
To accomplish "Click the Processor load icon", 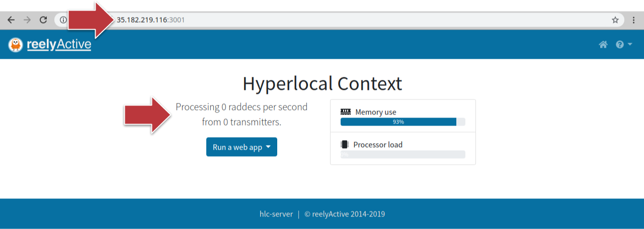I will pyautogui.click(x=345, y=145).
